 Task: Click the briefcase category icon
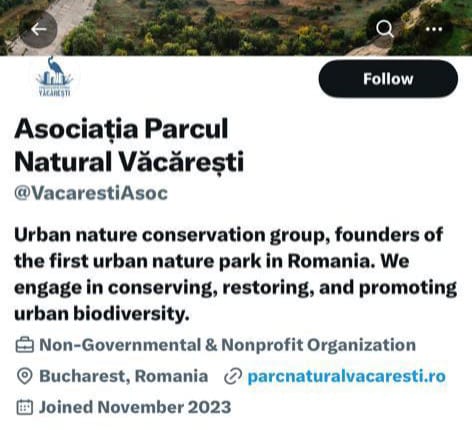click(25, 345)
